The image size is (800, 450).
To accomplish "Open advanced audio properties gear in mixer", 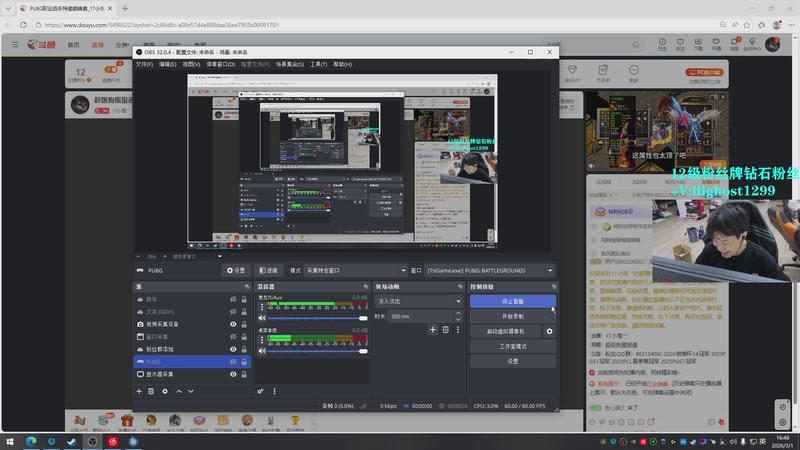I will pos(260,391).
